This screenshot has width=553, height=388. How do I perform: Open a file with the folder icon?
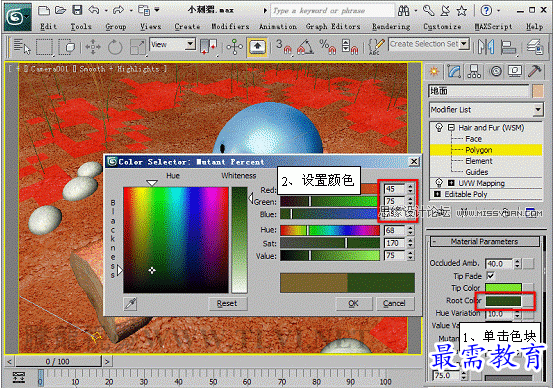tap(60, 10)
